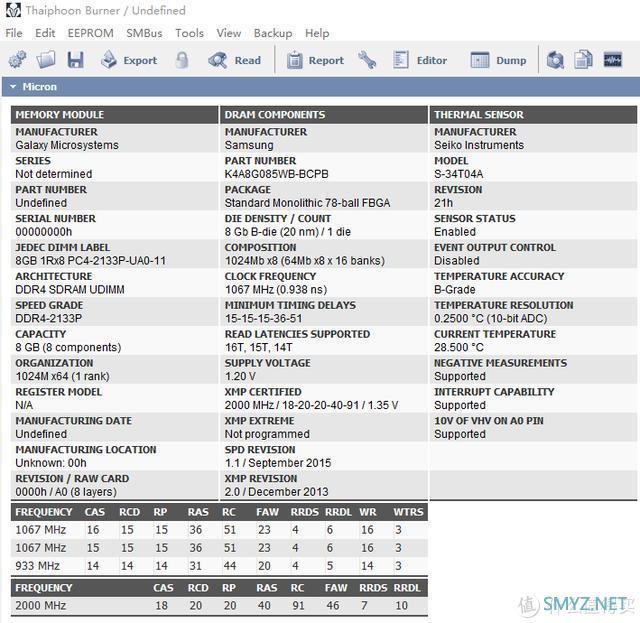Collapse the Micron section header

320,87
